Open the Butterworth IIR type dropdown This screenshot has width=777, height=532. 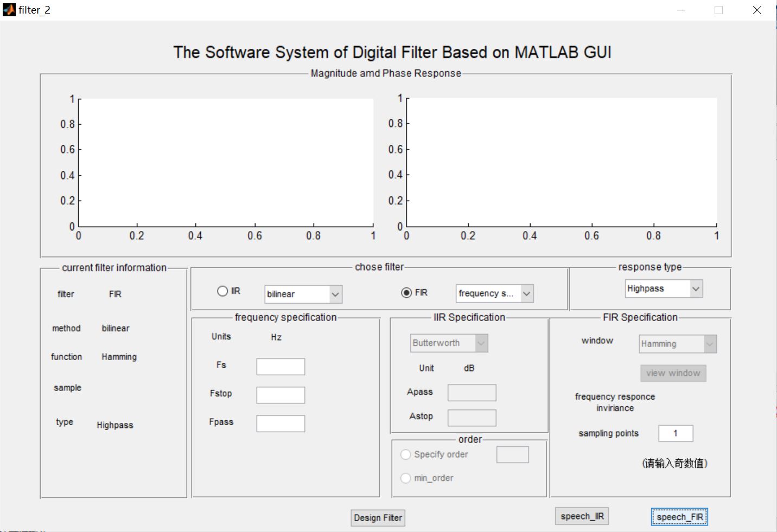pyautogui.click(x=449, y=343)
